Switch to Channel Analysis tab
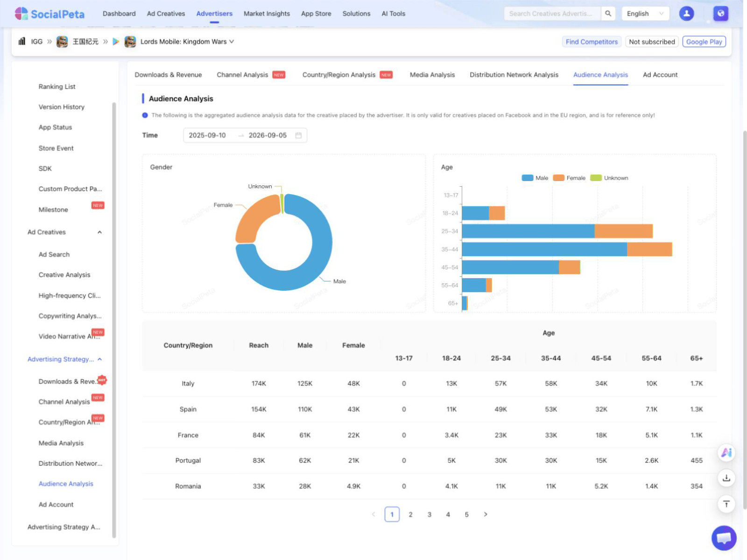This screenshot has height=560, width=747. [x=242, y=75]
